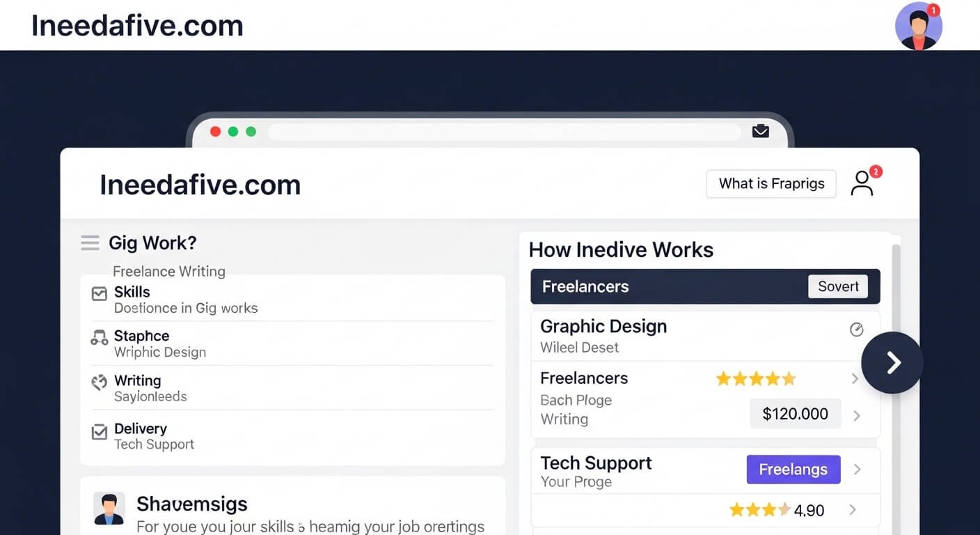Expand the 4.90 rating row chevron
Viewport: 980px width, 535px height.
853,510
